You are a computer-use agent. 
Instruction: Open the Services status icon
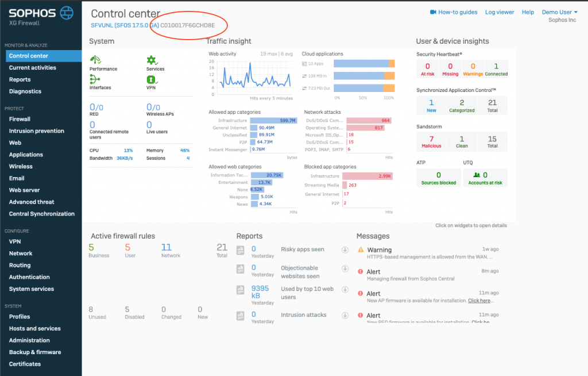point(152,60)
